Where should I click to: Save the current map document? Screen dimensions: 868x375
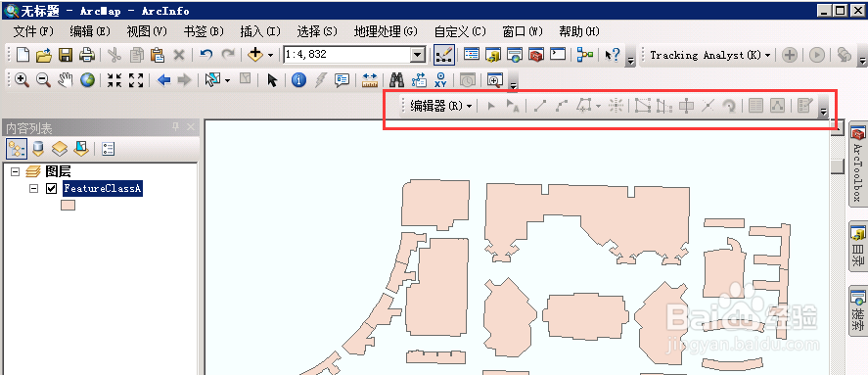66,55
